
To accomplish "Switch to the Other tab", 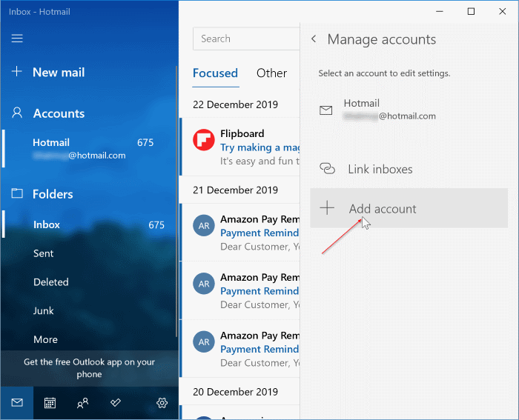I will click(x=271, y=73).
